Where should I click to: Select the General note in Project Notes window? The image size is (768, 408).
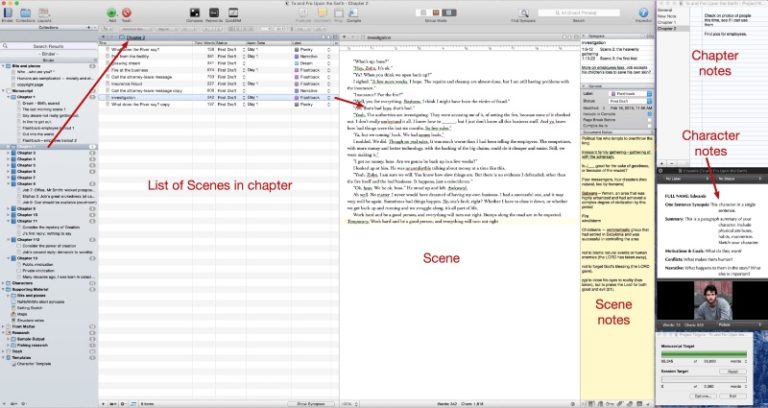tap(665, 10)
